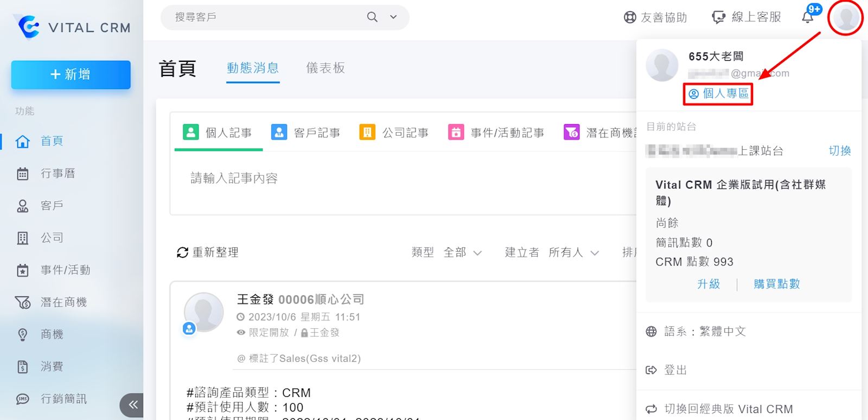Select the company notes (公司記事) tab

tap(394, 133)
